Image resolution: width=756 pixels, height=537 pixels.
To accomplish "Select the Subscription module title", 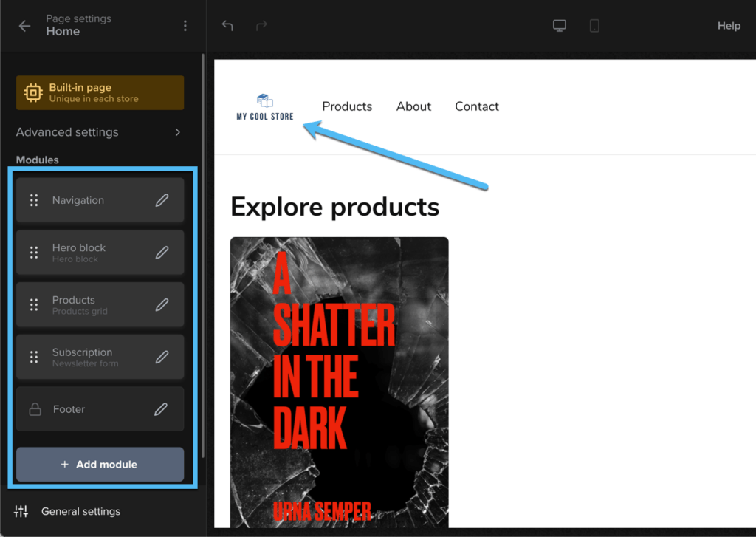I will [x=83, y=352].
